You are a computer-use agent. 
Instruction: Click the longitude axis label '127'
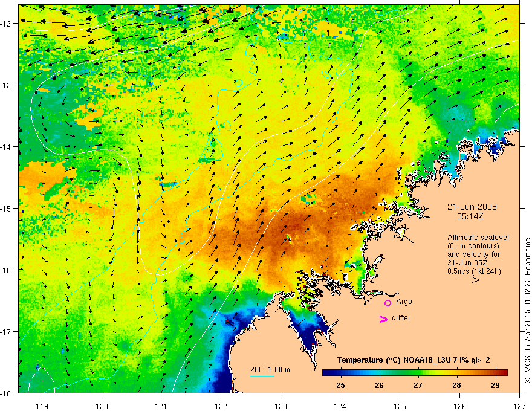click(519, 406)
